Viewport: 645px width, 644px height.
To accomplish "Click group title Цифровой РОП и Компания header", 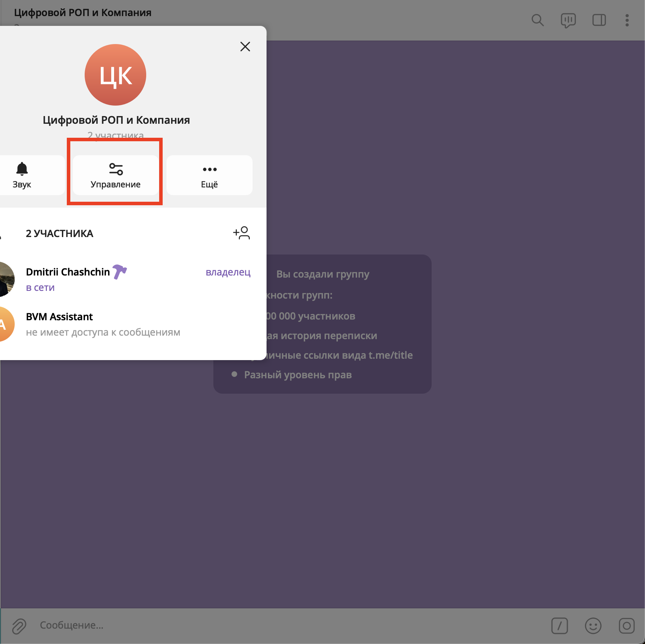I will pos(83,13).
